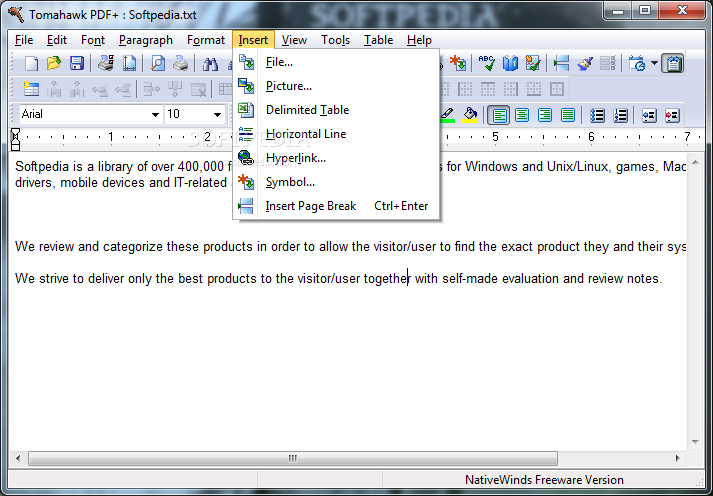Choose Delimited Table from the Insert menu
The height and width of the screenshot is (496, 713).
(336, 110)
